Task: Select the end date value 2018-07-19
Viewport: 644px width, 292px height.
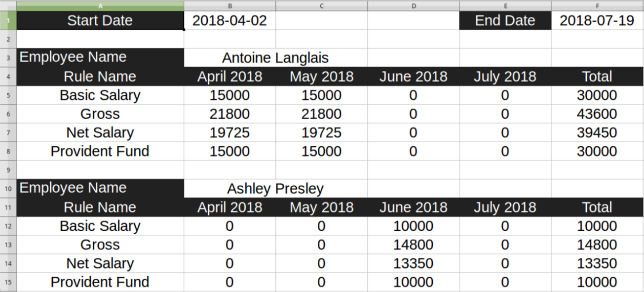Action: point(598,21)
